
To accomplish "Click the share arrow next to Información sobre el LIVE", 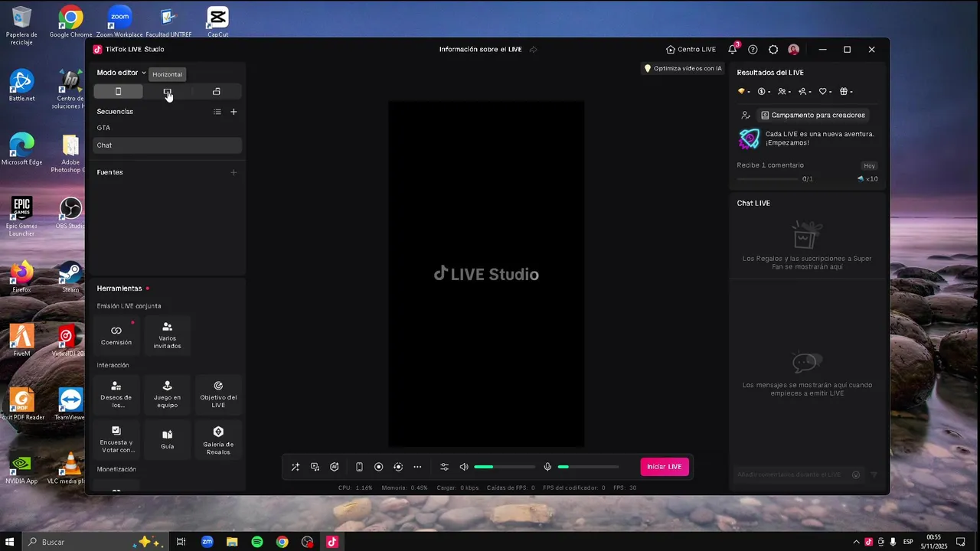I will point(534,50).
